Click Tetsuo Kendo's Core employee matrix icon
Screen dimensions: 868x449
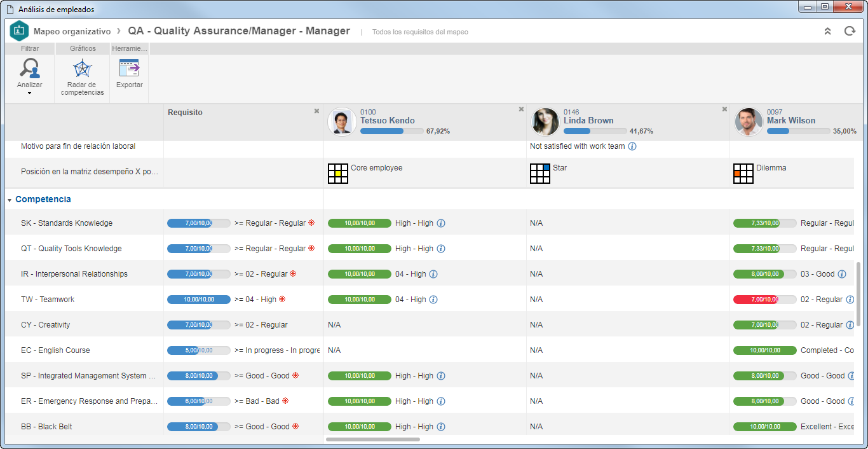(x=338, y=174)
